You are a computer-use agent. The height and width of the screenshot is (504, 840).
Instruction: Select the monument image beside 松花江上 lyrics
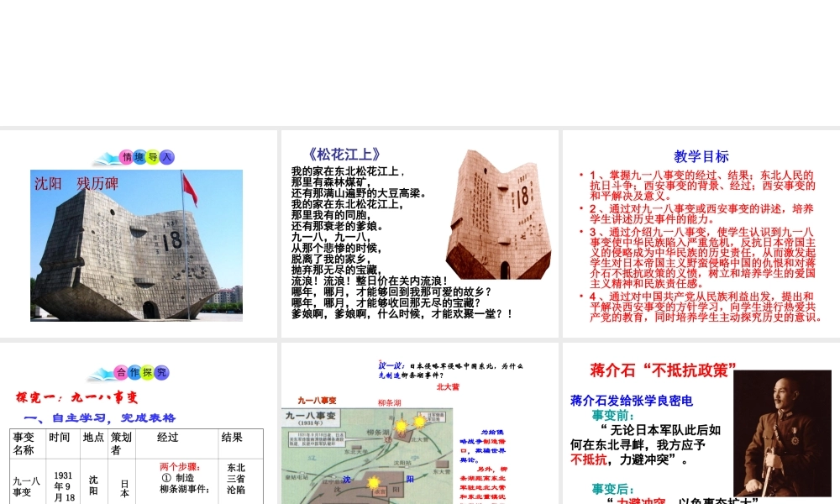tap(499, 217)
